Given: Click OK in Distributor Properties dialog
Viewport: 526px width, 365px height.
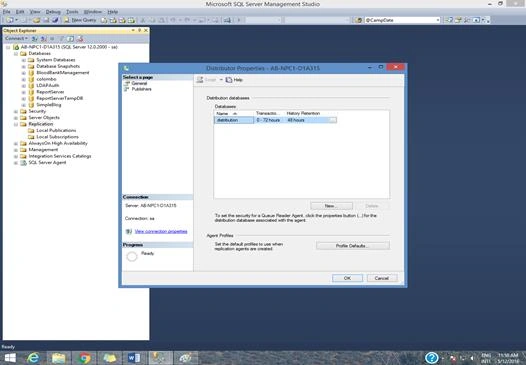Looking at the screenshot, I should click(347, 278).
